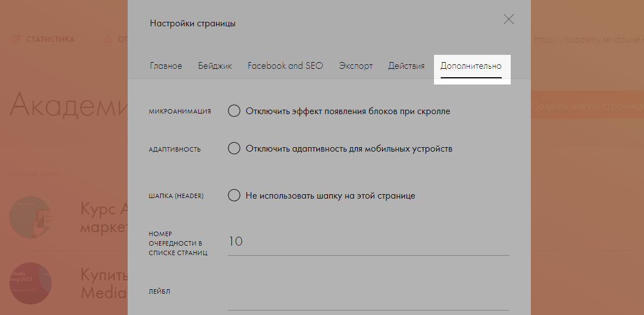Open the academy.sendpulse site URL link
644x315 pixels.
tap(587, 40)
